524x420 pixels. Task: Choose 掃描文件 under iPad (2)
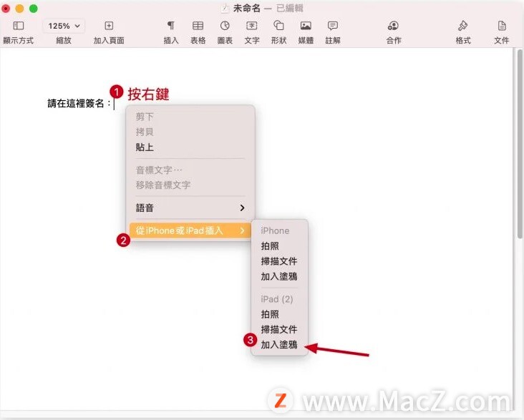(x=279, y=329)
